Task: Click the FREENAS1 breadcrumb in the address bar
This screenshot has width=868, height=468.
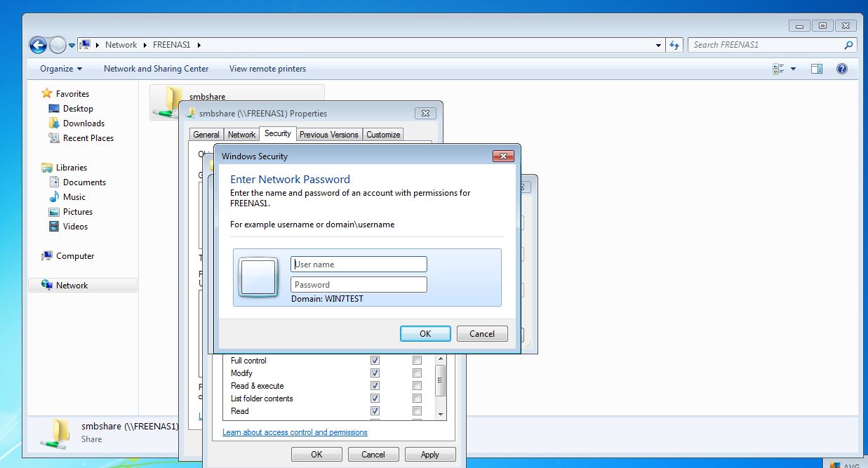Action: click(x=172, y=45)
